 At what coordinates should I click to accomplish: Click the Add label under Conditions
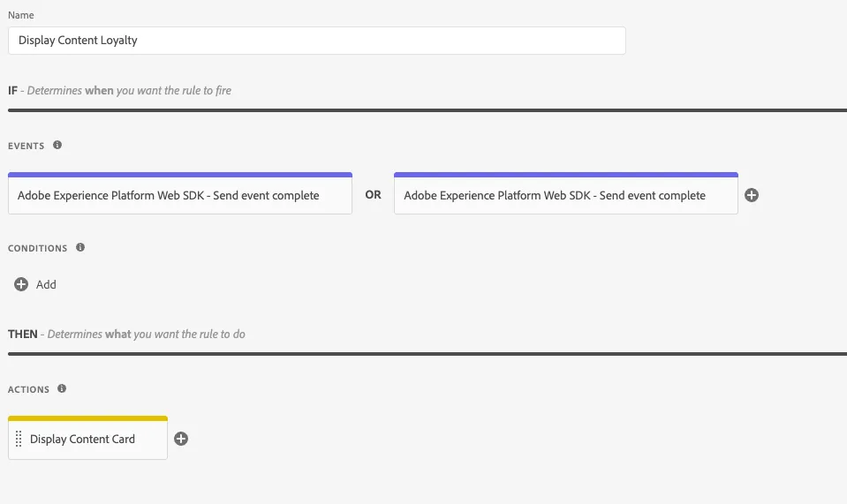click(x=46, y=284)
